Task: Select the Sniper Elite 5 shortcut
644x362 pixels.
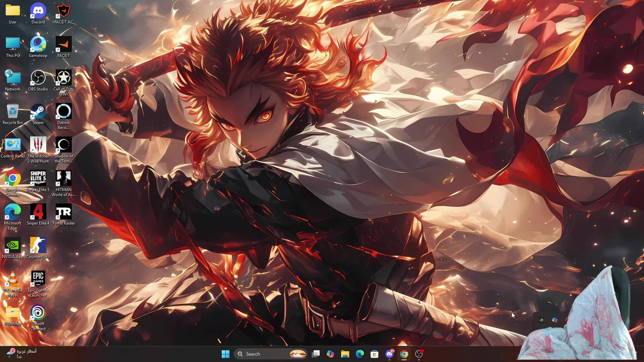Action: click(x=38, y=182)
